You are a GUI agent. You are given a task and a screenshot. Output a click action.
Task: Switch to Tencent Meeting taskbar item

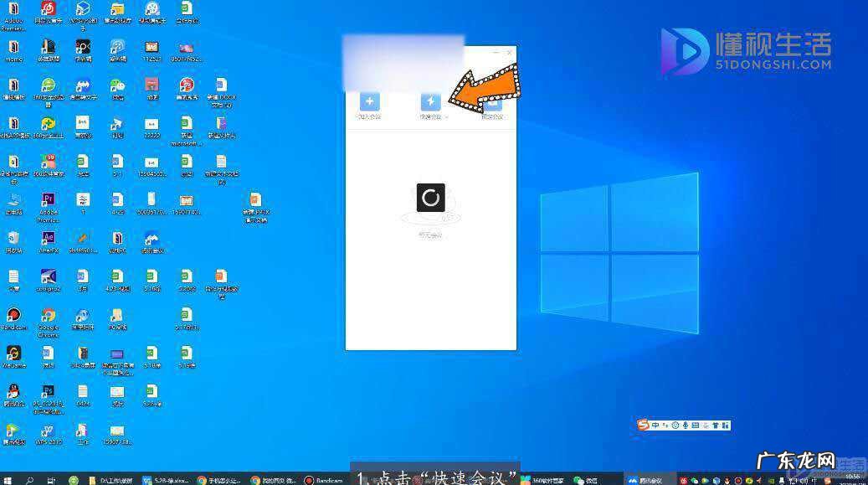(645, 480)
